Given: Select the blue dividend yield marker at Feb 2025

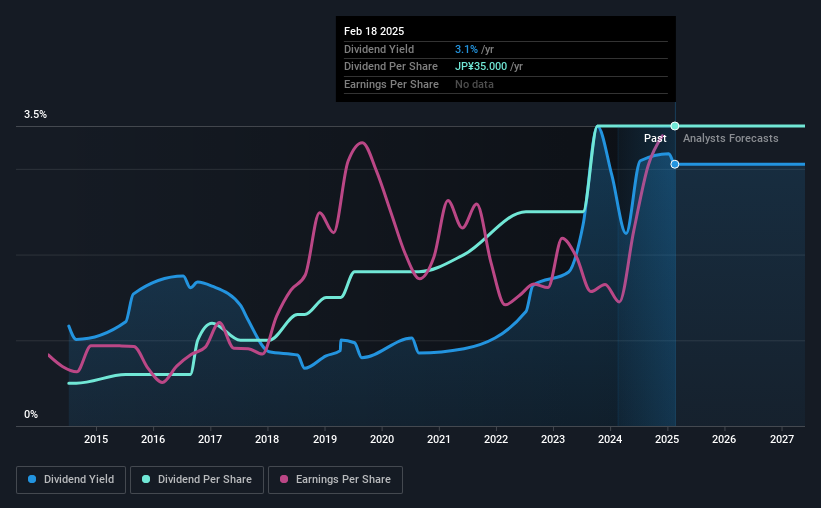Looking at the screenshot, I should coord(675,164).
